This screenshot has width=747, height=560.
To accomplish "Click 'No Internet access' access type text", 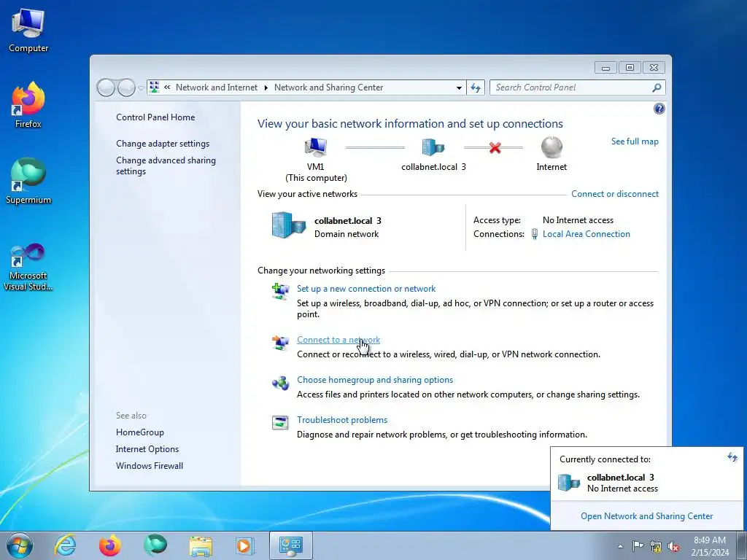I will (578, 220).
